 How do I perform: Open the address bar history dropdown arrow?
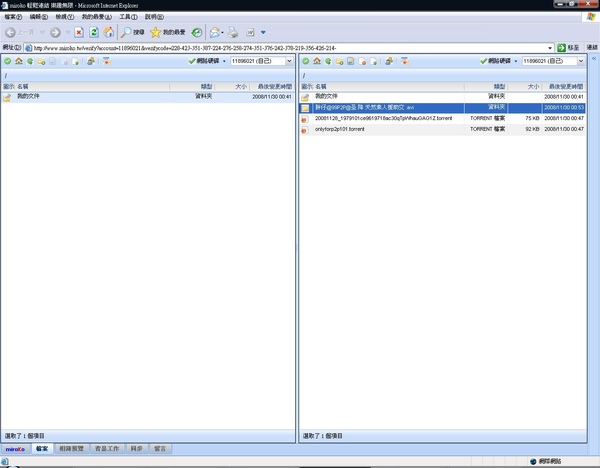point(550,48)
